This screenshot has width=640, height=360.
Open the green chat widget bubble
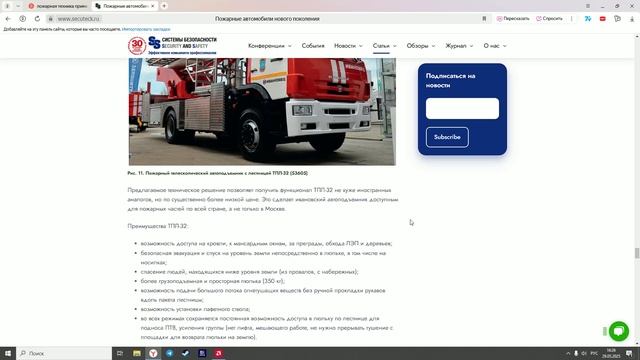(x=619, y=331)
